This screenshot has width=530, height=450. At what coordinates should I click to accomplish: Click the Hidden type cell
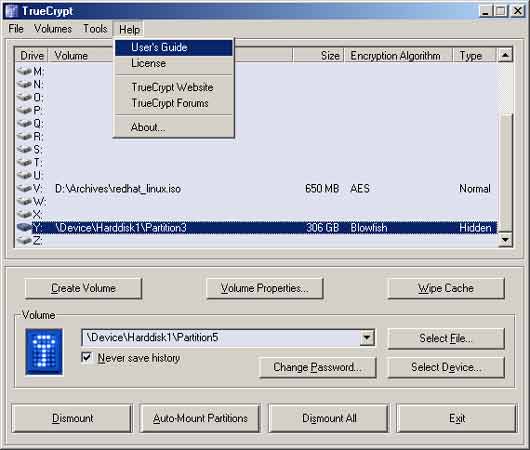475,228
